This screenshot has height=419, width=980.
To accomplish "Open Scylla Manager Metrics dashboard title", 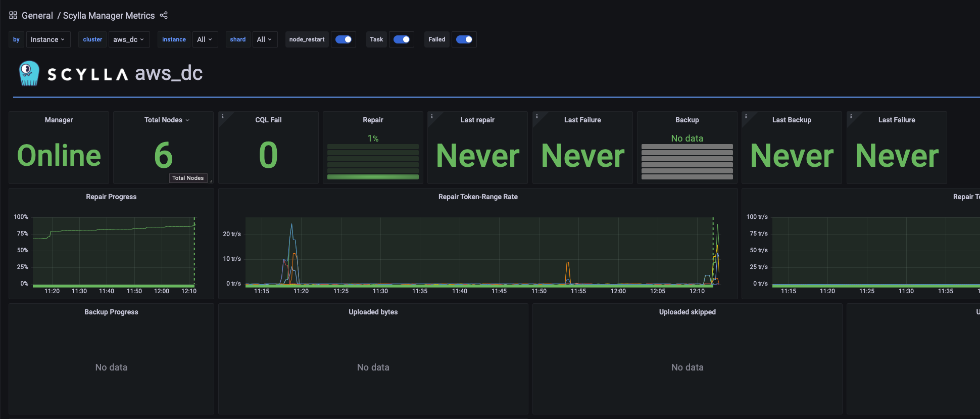I will point(109,16).
